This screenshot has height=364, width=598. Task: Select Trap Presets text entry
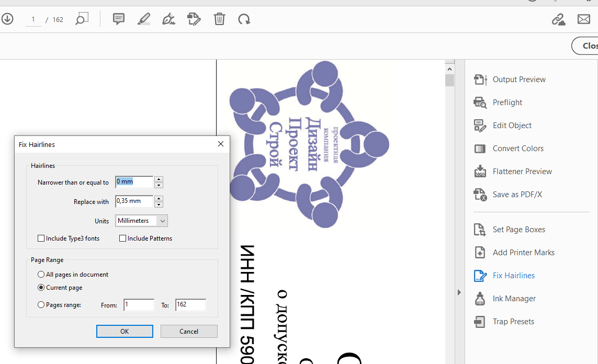[513, 322]
